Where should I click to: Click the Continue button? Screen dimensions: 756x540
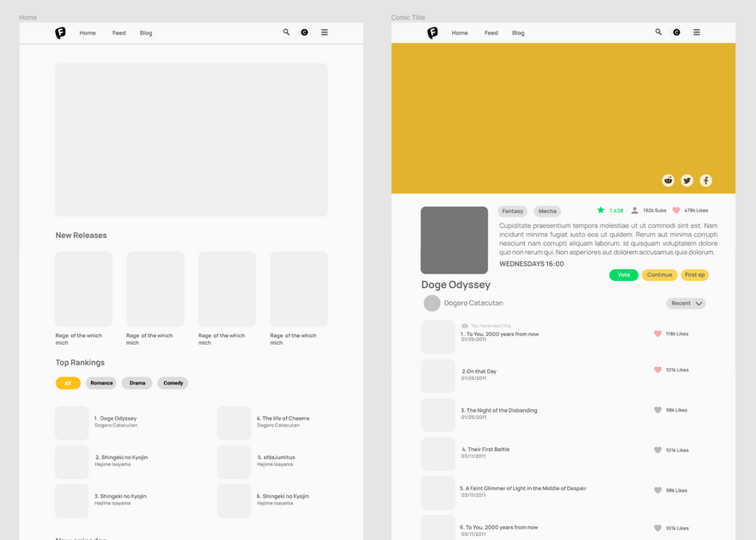pos(659,275)
